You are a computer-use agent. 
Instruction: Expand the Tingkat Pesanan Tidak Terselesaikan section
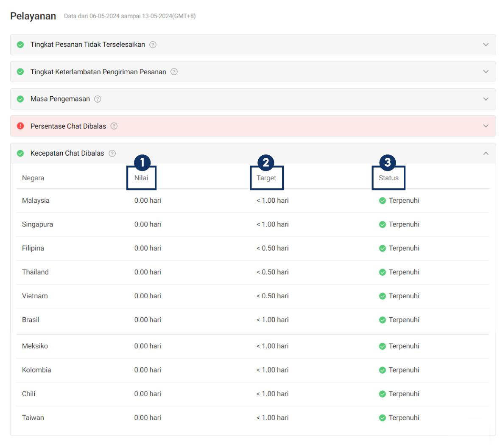[x=486, y=45]
